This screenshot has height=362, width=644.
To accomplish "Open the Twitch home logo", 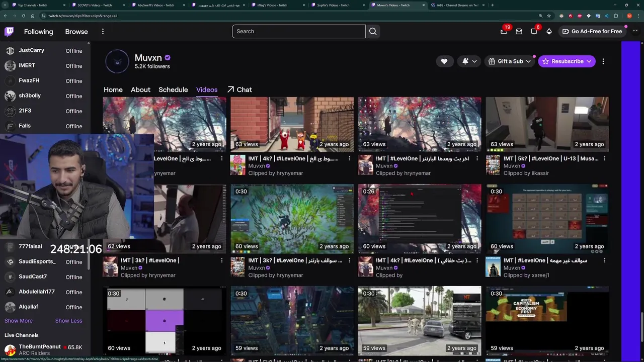I will click(x=9, y=31).
